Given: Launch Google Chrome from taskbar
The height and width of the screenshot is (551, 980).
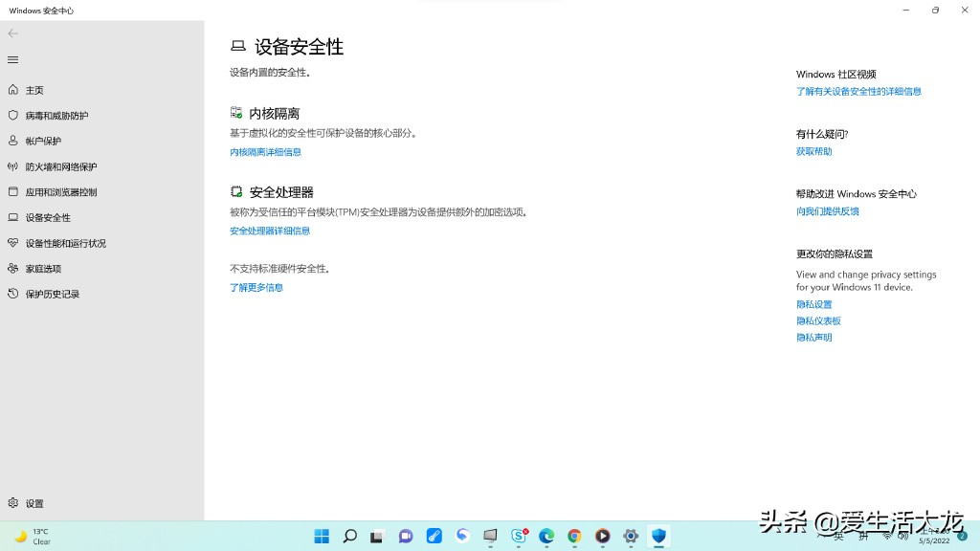Looking at the screenshot, I should click(x=574, y=536).
